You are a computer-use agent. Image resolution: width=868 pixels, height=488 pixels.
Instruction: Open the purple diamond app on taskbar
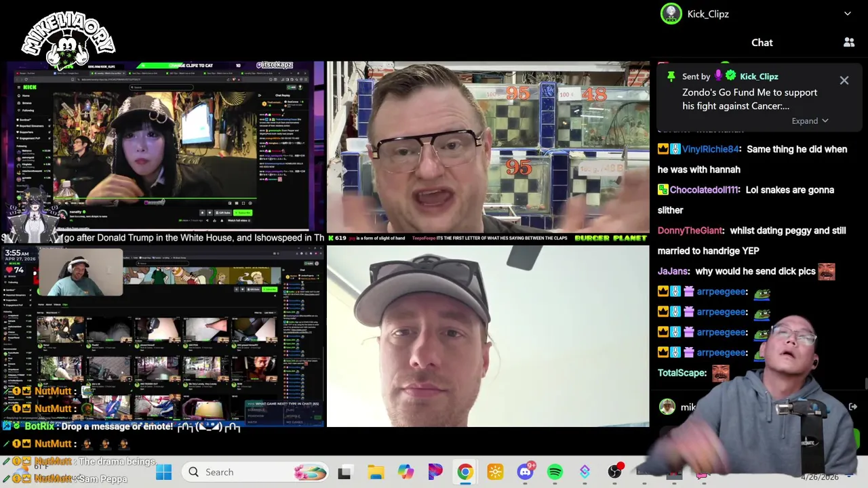[585, 472]
